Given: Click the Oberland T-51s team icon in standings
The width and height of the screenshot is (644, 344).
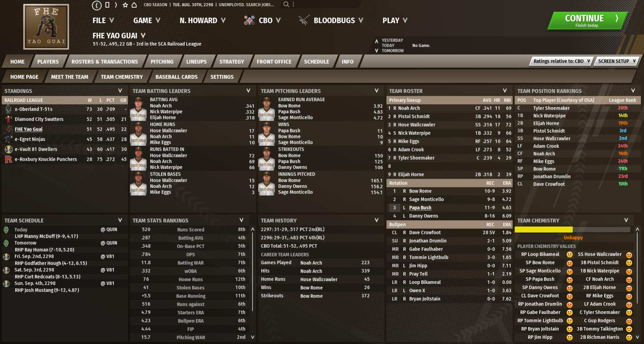Looking at the screenshot, I should 8,109.
